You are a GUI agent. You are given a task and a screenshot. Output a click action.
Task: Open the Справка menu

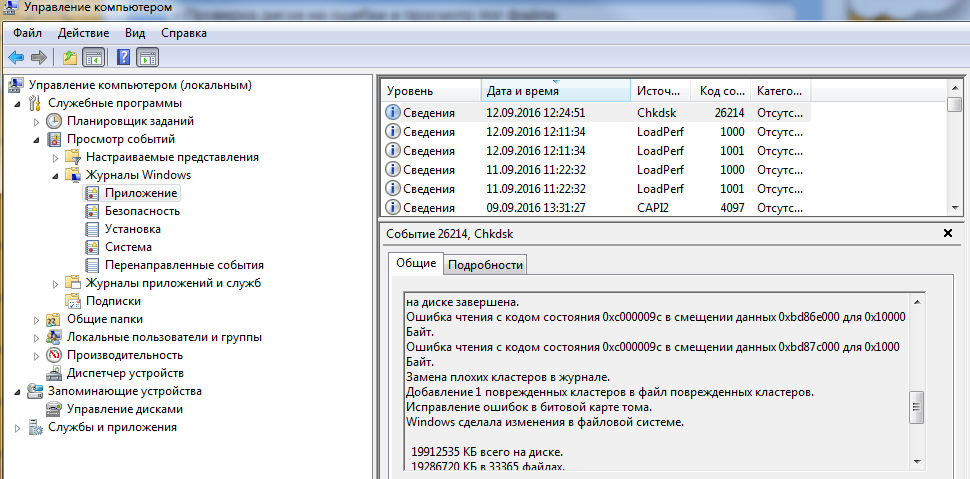(x=184, y=33)
